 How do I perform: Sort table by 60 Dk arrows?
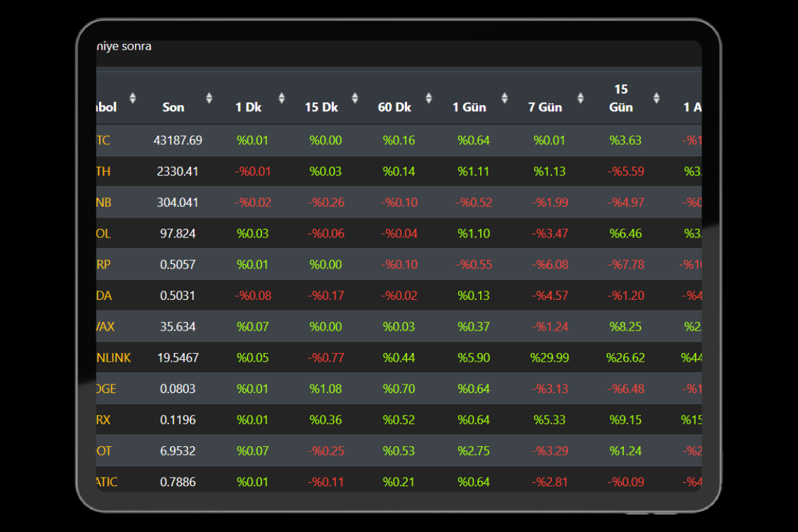point(428,98)
